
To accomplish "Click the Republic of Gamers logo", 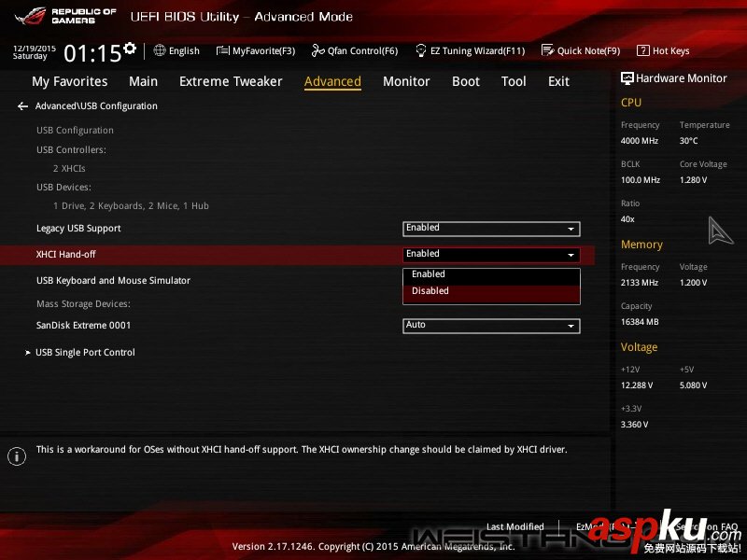I will 65,16.
